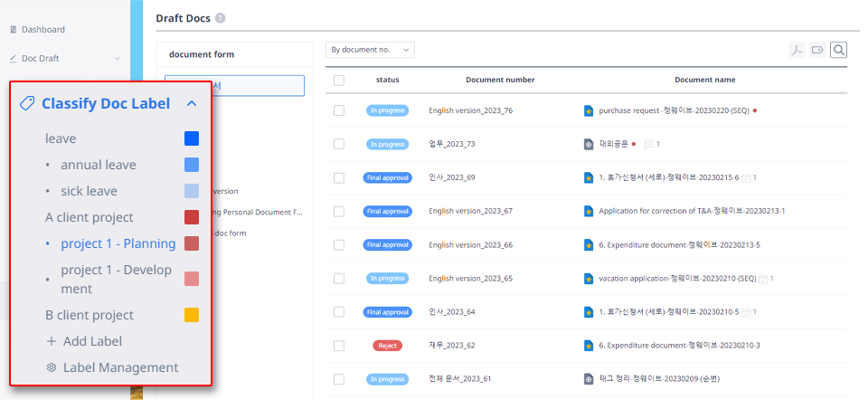The width and height of the screenshot is (868, 400).
Task: Click the PDF export icon
Action: click(797, 50)
